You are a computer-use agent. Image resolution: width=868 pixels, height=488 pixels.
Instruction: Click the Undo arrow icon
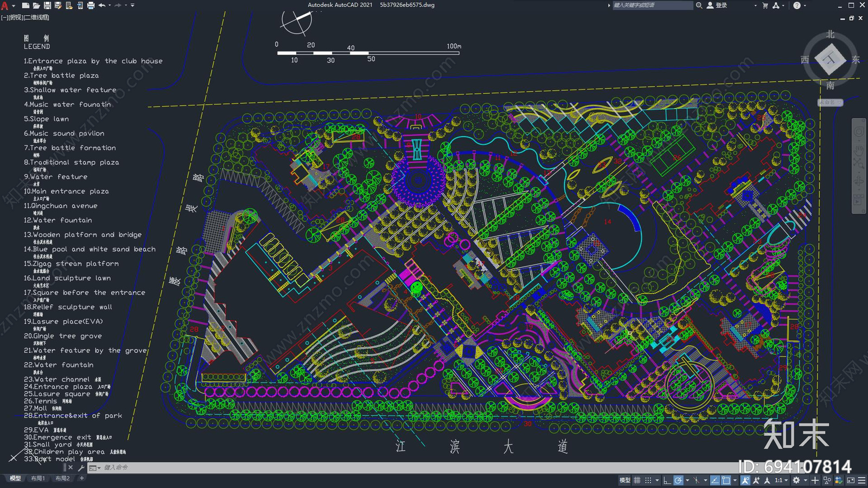[101, 5]
